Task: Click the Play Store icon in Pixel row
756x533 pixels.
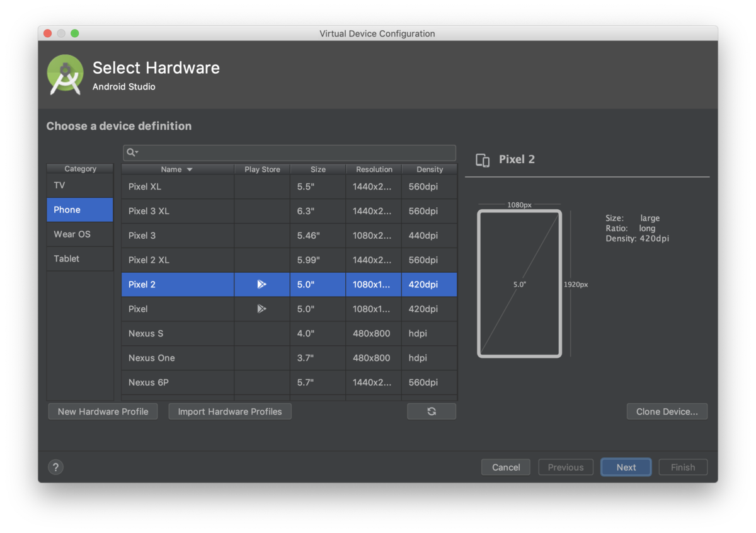Action: point(262,309)
